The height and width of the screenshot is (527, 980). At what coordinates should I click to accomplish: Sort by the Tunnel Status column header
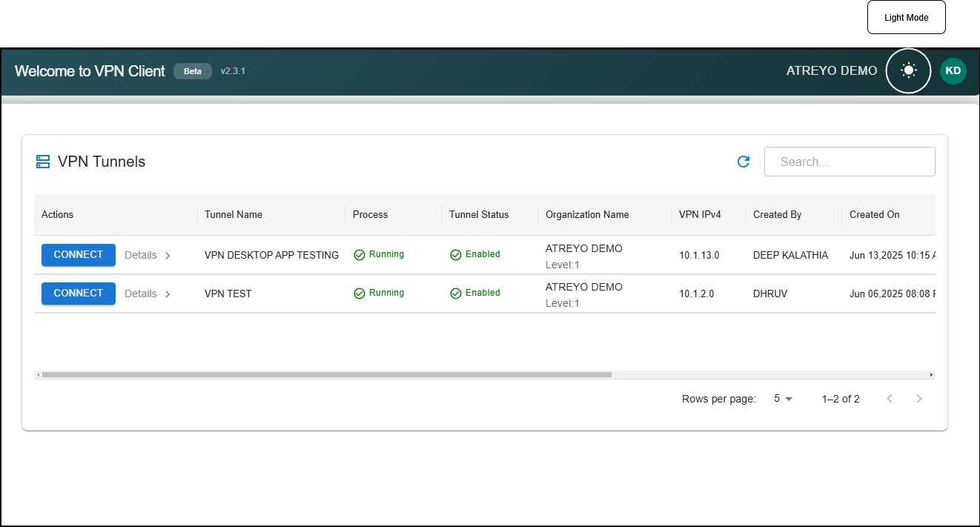[x=479, y=214]
